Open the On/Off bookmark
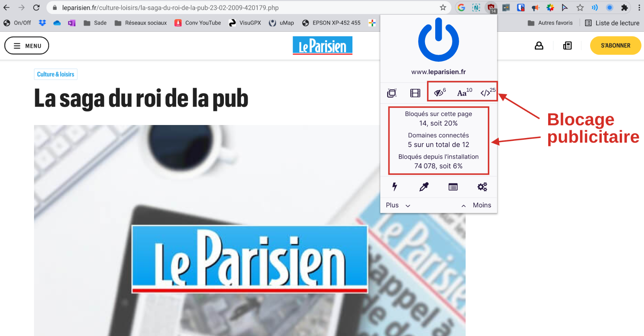Viewport: 644px width, 336px height. (17, 23)
